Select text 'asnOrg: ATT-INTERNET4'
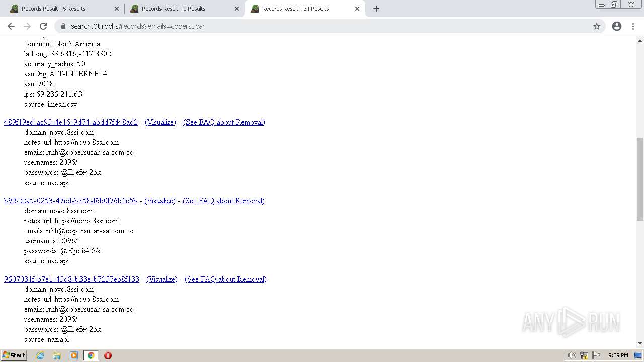The height and width of the screenshot is (362, 644). pos(65,74)
